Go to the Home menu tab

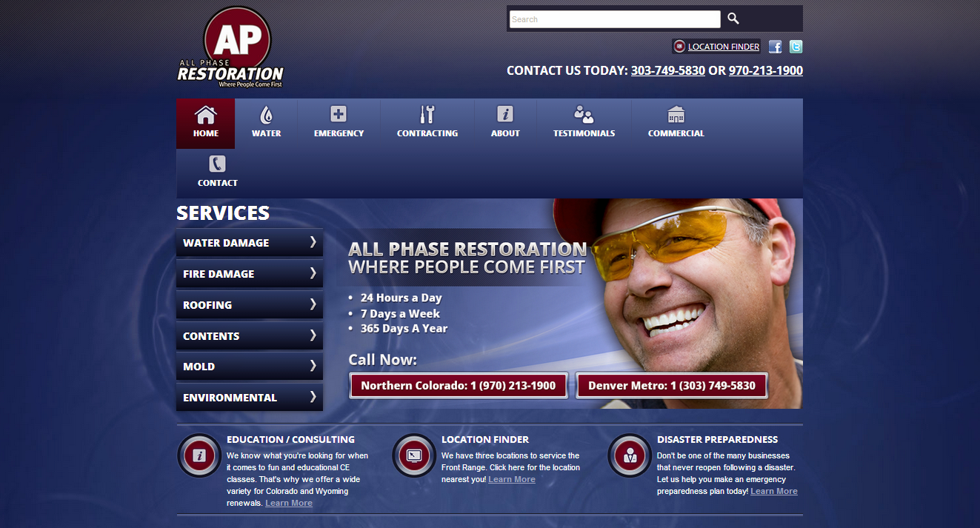pos(205,124)
